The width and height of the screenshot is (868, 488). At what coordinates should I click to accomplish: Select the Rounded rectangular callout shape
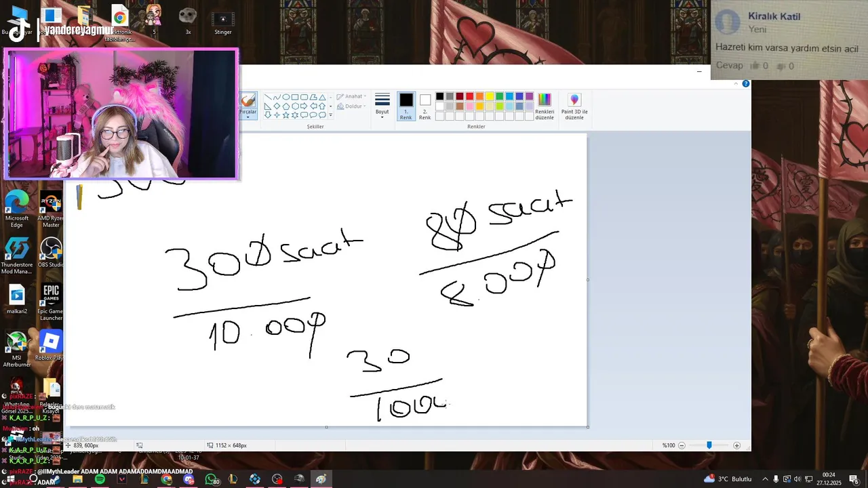[304, 115]
